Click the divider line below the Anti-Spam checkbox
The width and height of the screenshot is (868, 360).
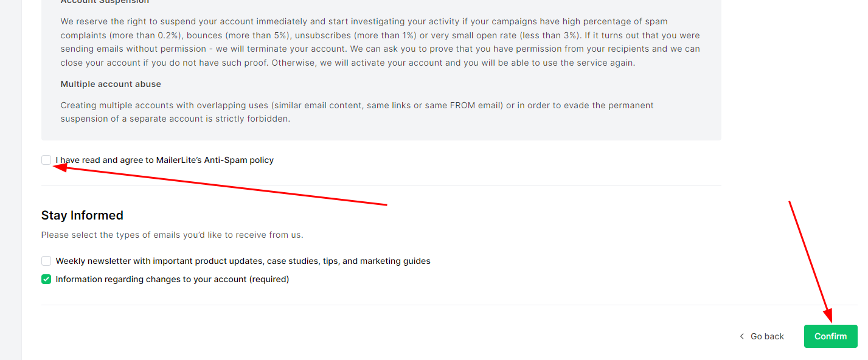pos(381,185)
